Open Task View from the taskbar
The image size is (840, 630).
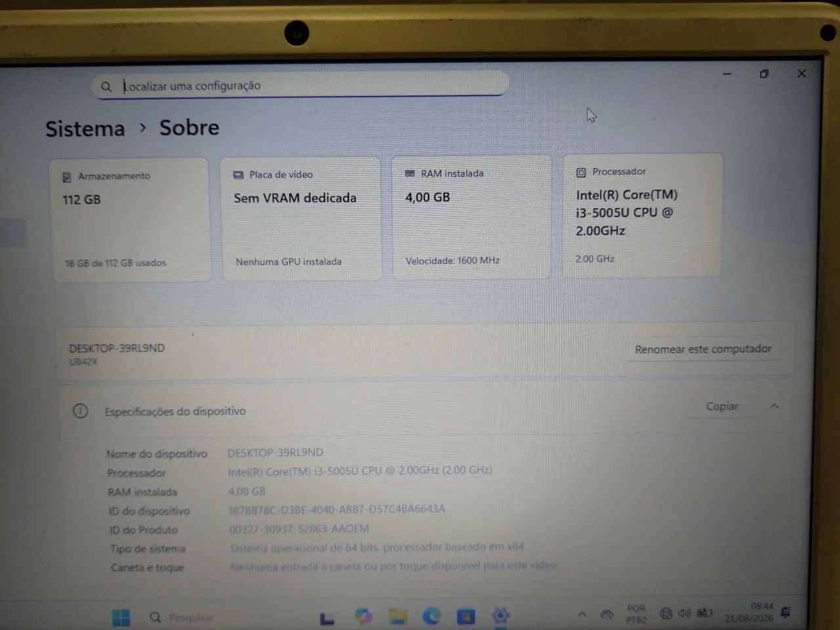(x=327, y=618)
